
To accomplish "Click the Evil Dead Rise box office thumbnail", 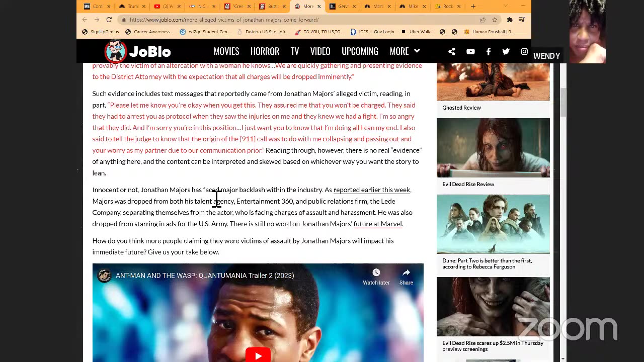I will [493, 307].
